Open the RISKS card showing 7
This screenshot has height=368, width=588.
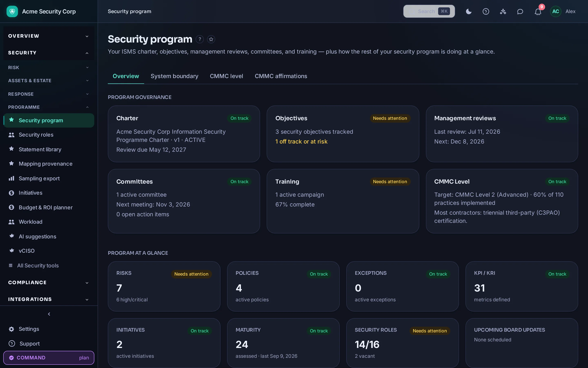click(x=164, y=286)
